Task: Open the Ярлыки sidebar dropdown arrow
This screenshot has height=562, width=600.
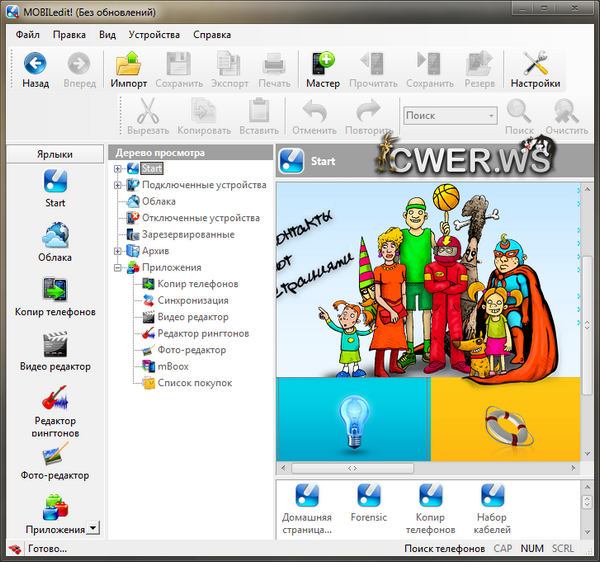Action: pos(93,528)
